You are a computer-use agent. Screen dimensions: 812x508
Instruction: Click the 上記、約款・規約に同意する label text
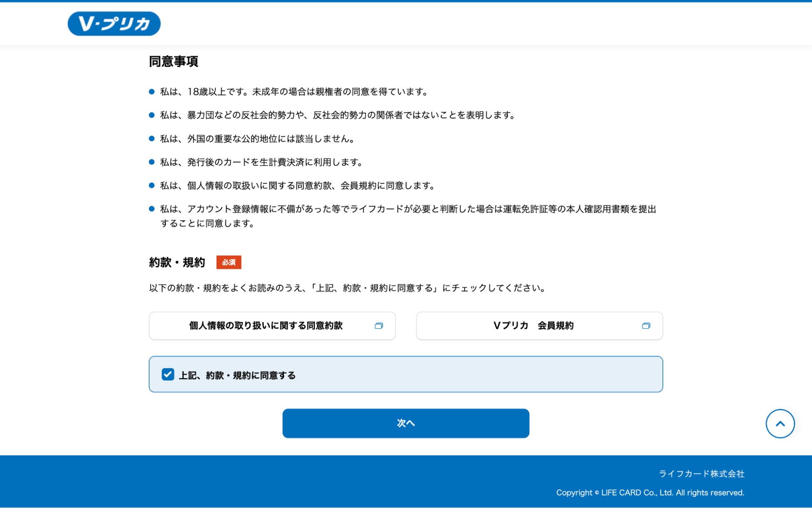click(237, 375)
